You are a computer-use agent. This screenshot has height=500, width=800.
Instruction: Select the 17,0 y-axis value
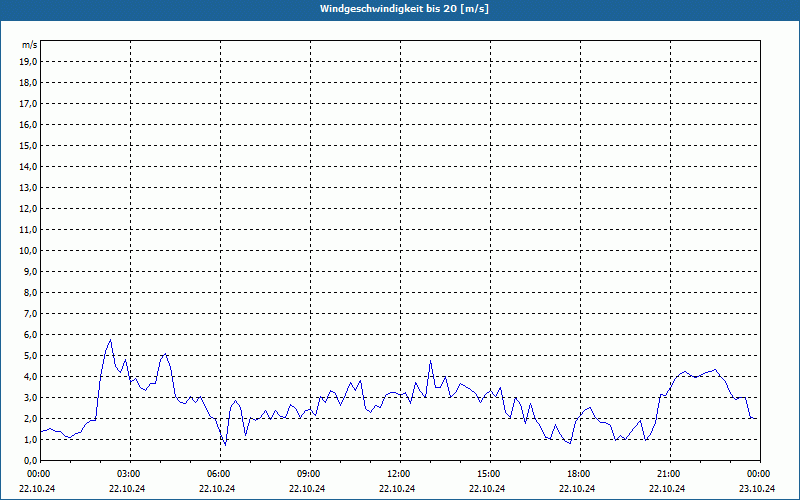pyautogui.click(x=28, y=104)
